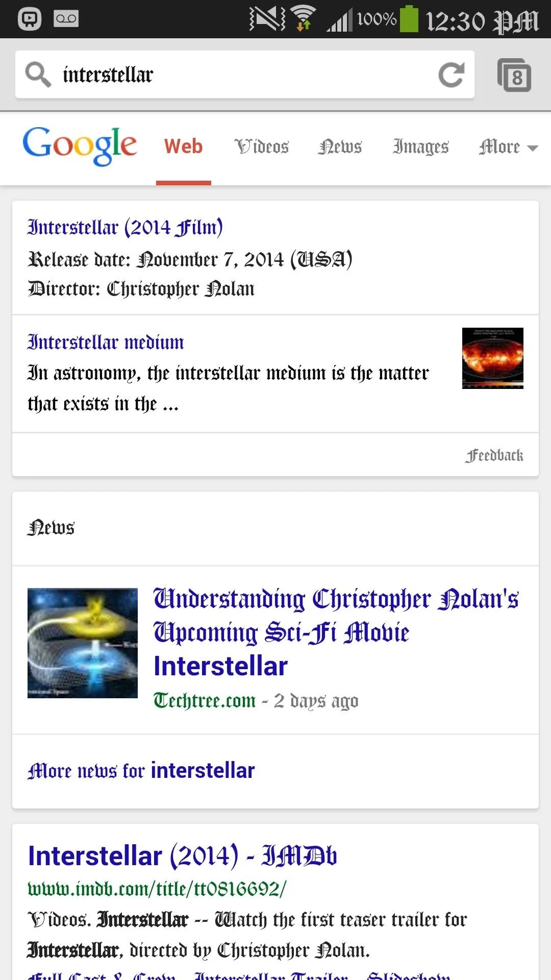Open More news for interstellar
This screenshot has height=980, width=551.
point(141,771)
